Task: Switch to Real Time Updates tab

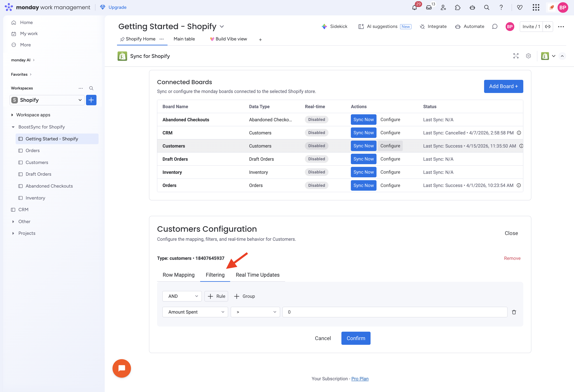Action: pos(258,275)
